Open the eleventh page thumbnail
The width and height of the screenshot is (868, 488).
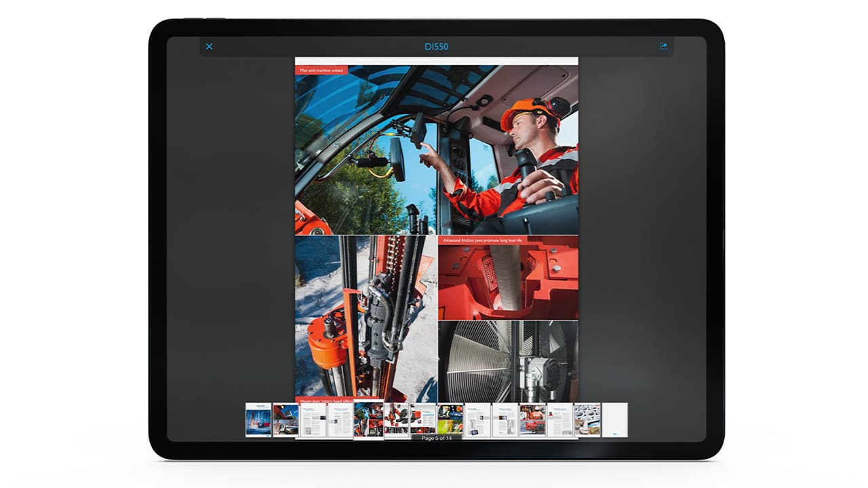coord(532,420)
